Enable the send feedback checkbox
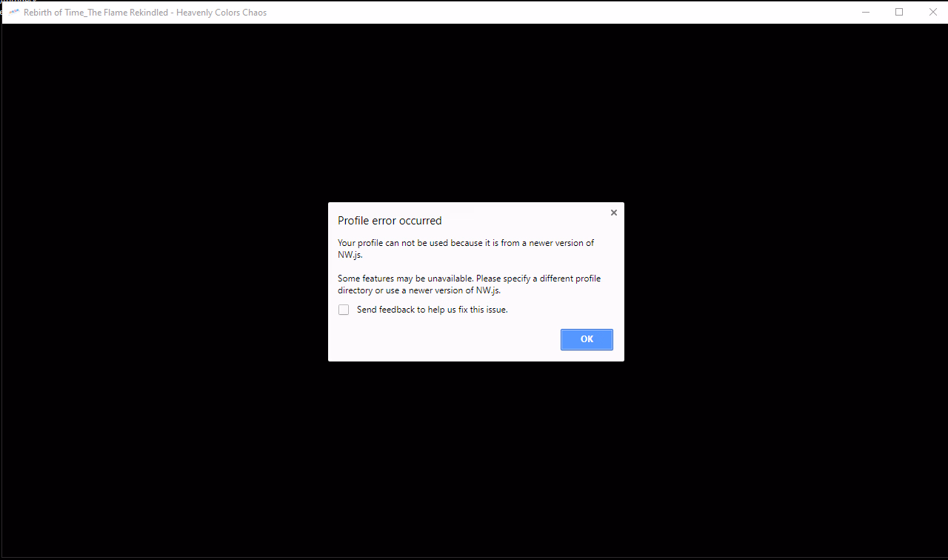 (344, 310)
